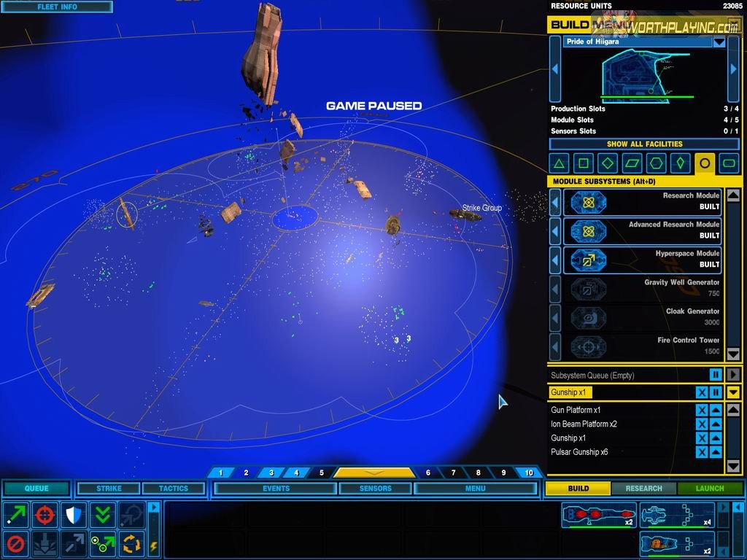This screenshot has width=747, height=560.
Task: Open the Launch tab
Action: [x=709, y=489]
